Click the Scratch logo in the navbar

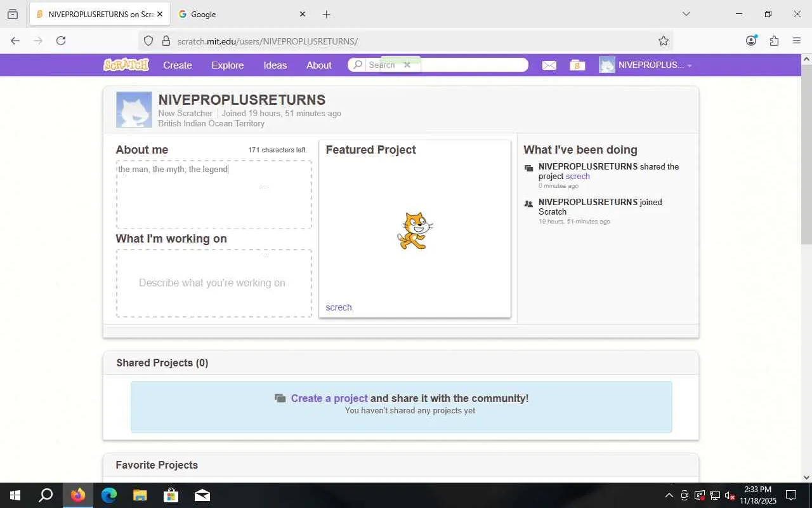point(126,65)
